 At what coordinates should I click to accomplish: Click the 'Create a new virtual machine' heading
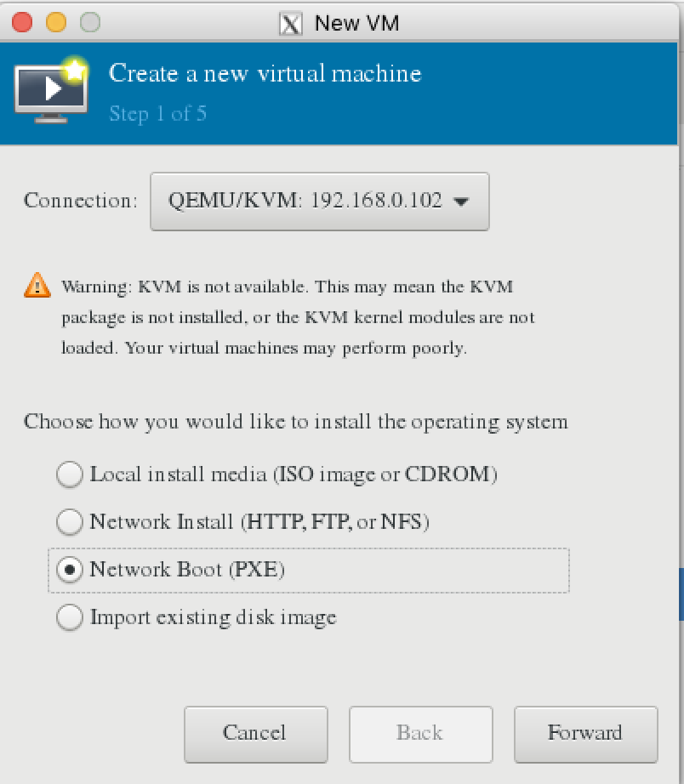(265, 73)
